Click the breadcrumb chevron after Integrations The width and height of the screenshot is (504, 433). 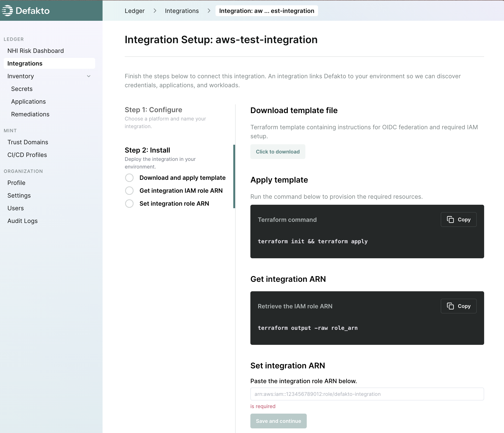[209, 11]
